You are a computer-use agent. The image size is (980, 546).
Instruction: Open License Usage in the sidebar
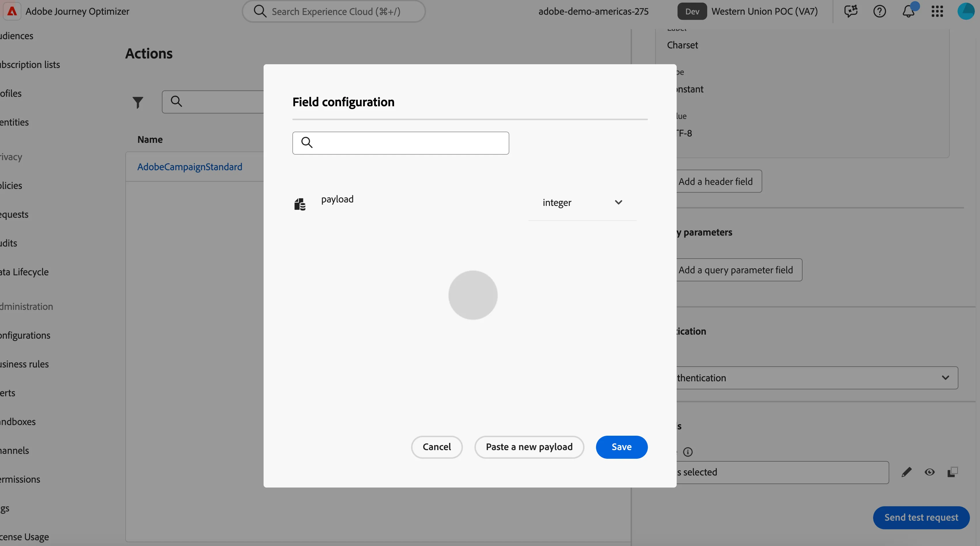pyautogui.click(x=24, y=537)
